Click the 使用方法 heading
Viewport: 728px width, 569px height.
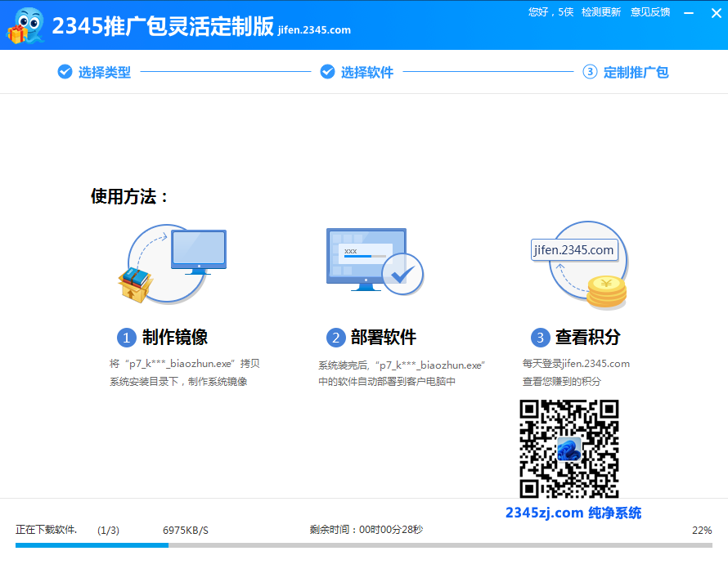(x=129, y=196)
